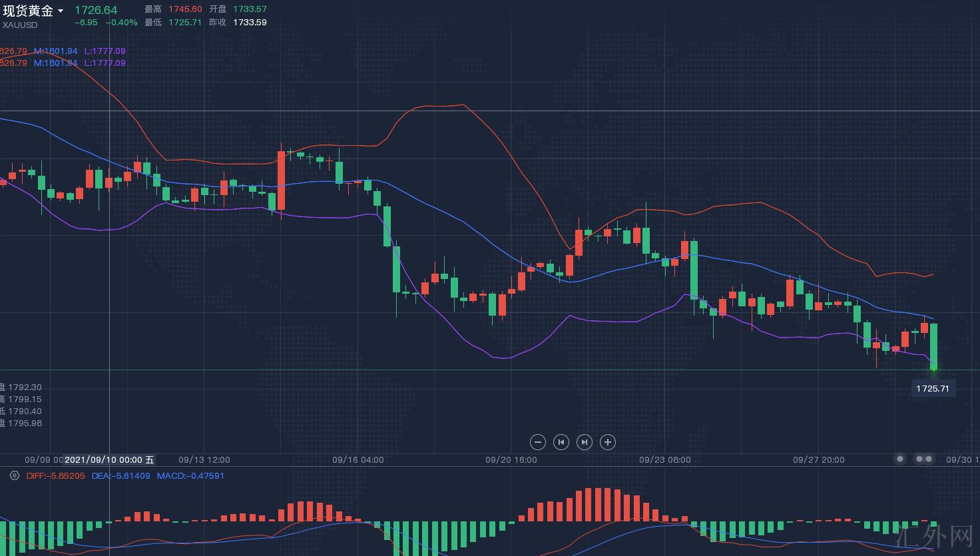Image resolution: width=980 pixels, height=556 pixels.
Task: Click the single grey event dot on timeline
Action: click(900, 459)
